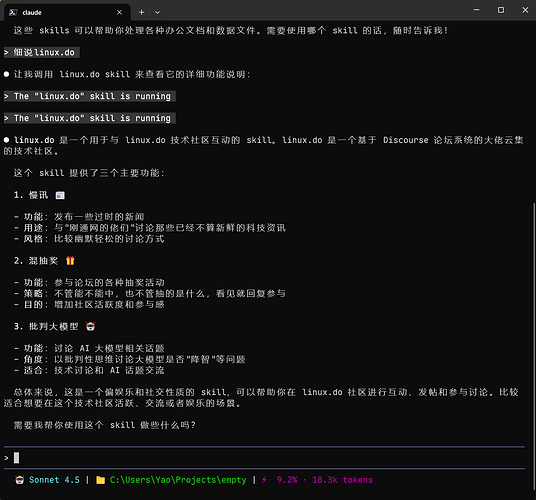Click the Sonnet 4.5 model label
536x500 pixels.
pos(54,480)
